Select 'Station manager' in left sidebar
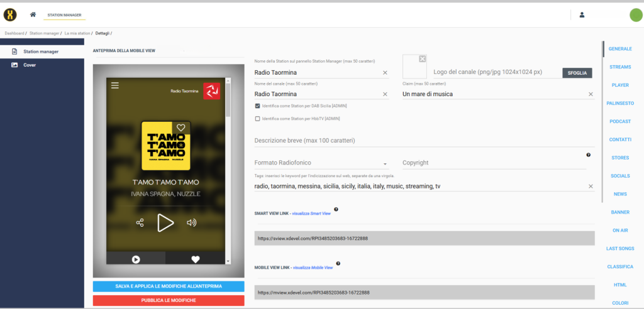This screenshot has height=309, width=644. click(x=42, y=51)
